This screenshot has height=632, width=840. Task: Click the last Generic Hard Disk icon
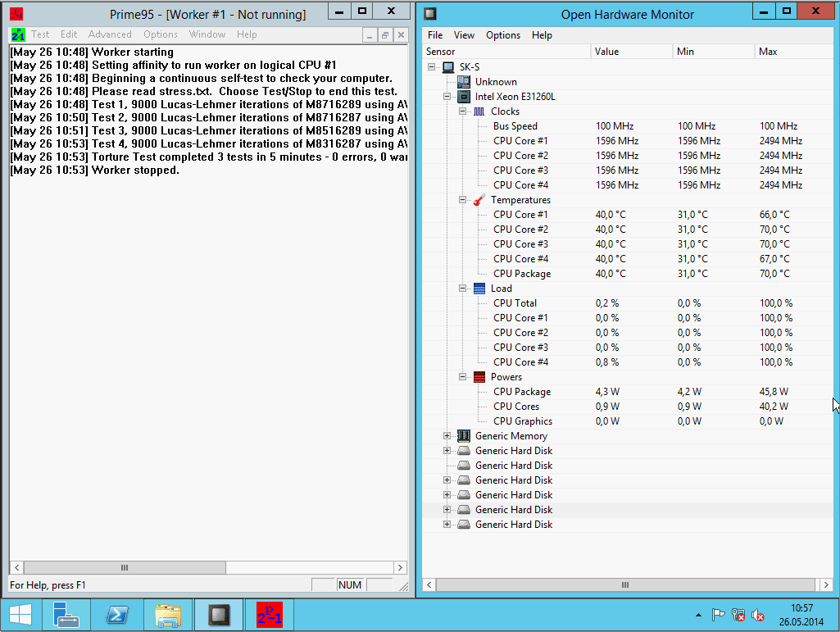464,525
